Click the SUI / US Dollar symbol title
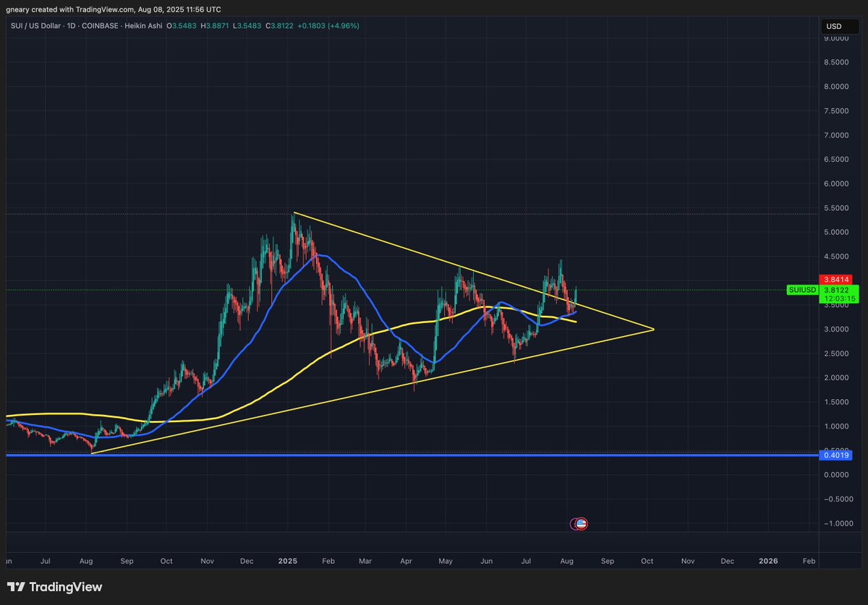Viewport: 868px width, 605px height. 35,25
